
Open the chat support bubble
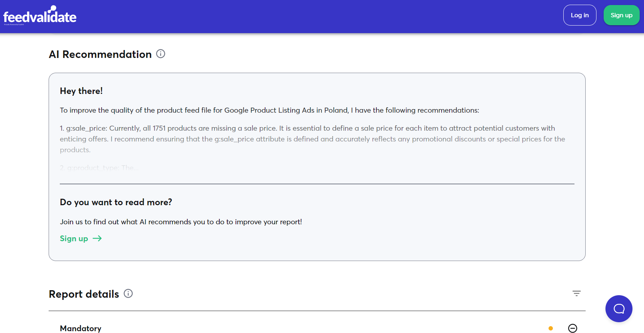pos(619,309)
